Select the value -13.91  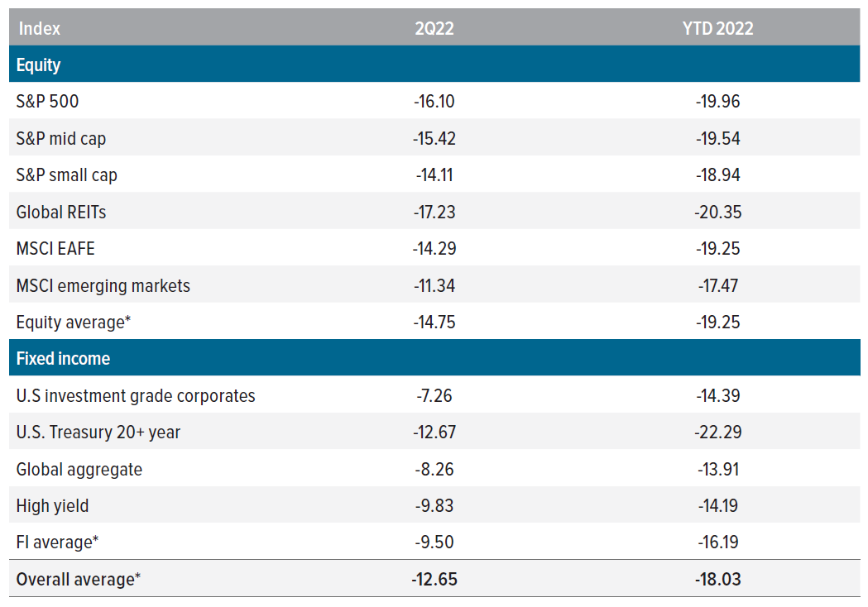pyautogui.click(x=717, y=469)
